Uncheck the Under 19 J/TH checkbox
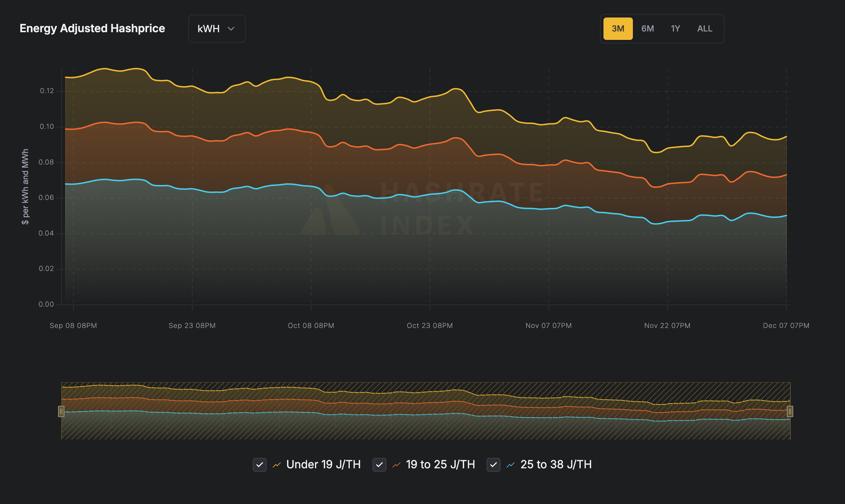Image resolution: width=845 pixels, height=504 pixels. point(259,465)
